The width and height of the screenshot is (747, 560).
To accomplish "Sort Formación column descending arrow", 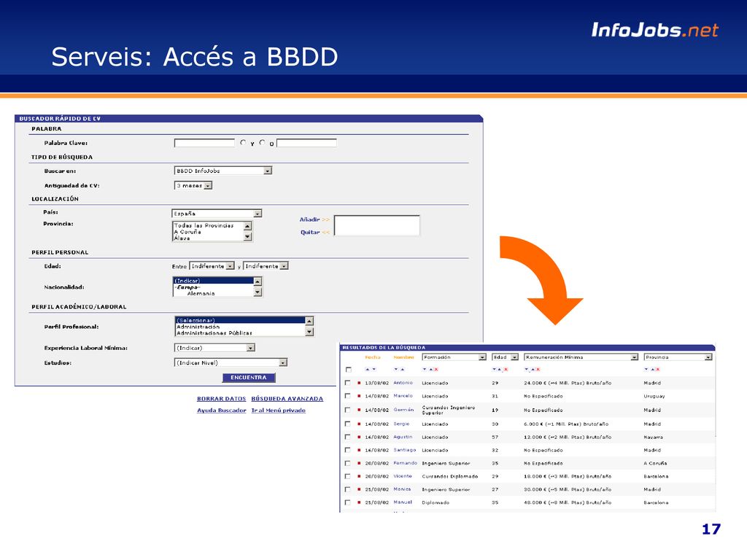I will (x=425, y=369).
